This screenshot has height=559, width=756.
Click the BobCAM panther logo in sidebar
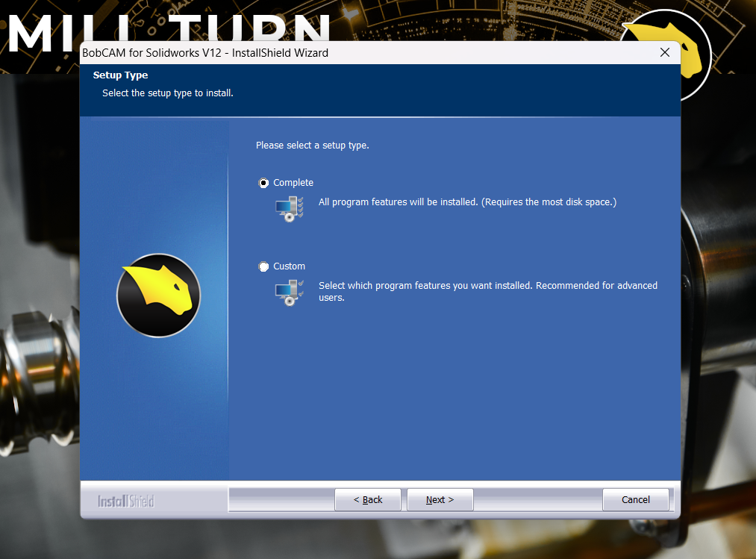[x=159, y=296]
